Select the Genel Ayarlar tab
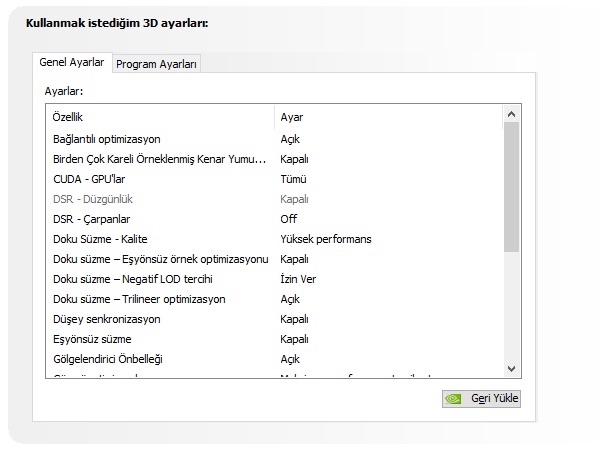This screenshot has width=612, height=449. click(71, 62)
